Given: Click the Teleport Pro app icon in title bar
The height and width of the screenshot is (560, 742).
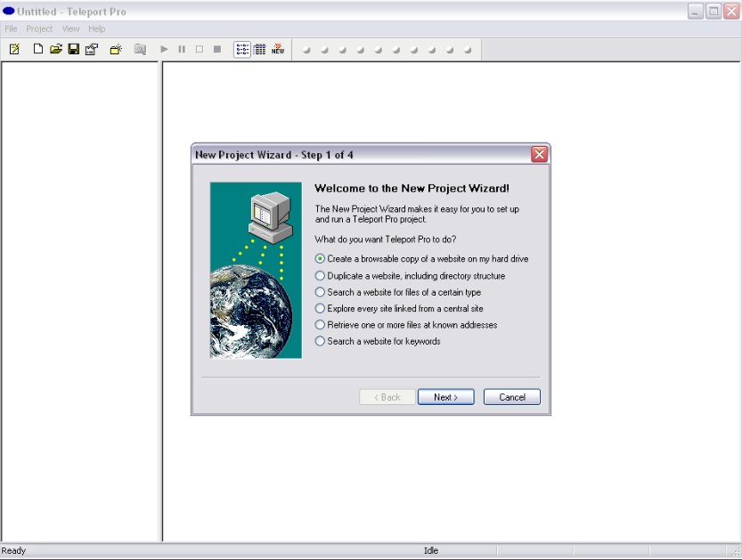Looking at the screenshot, I should pyautogui.click(x=9, y=12).
